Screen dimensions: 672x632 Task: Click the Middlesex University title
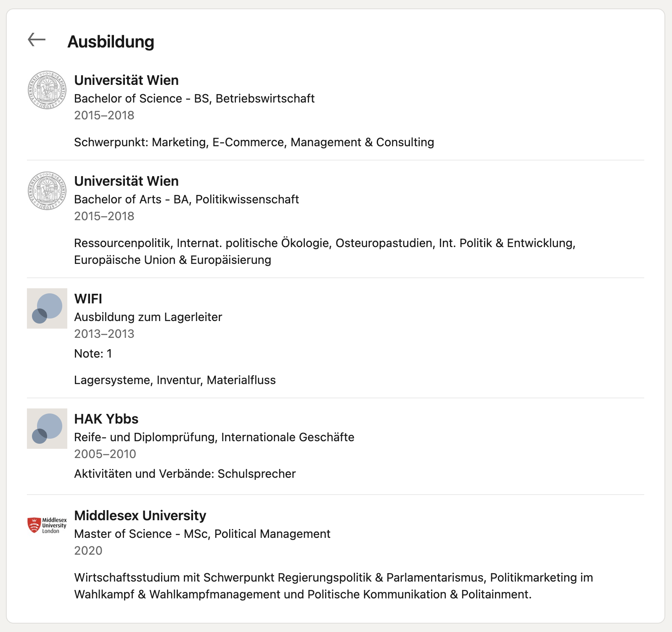[140, 516]
